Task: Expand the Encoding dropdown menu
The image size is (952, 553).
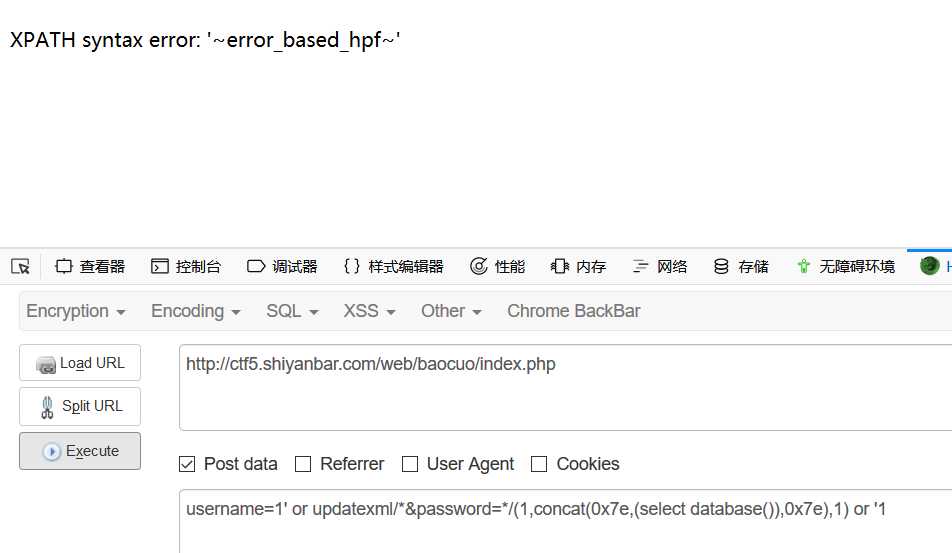Action: 196,311
